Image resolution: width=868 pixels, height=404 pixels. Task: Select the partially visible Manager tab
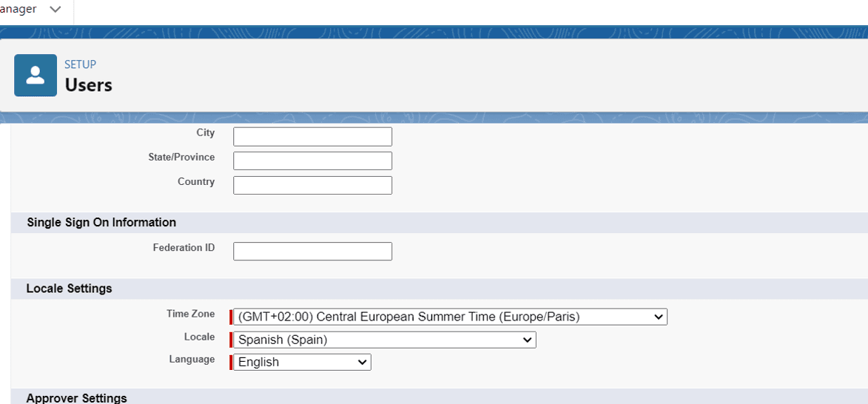(18, 10)
